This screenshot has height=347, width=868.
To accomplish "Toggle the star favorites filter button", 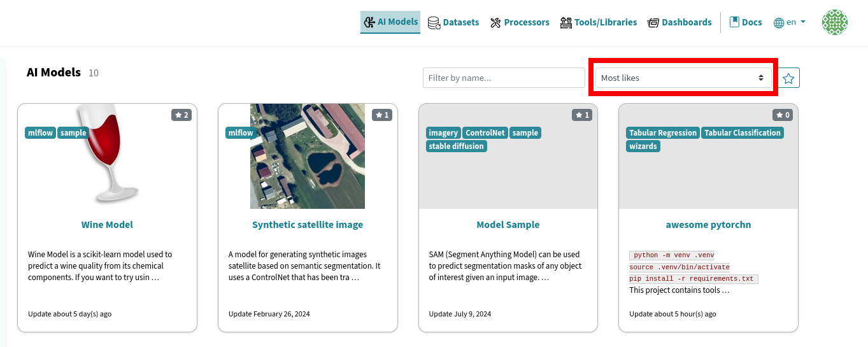I will [788, 78].
